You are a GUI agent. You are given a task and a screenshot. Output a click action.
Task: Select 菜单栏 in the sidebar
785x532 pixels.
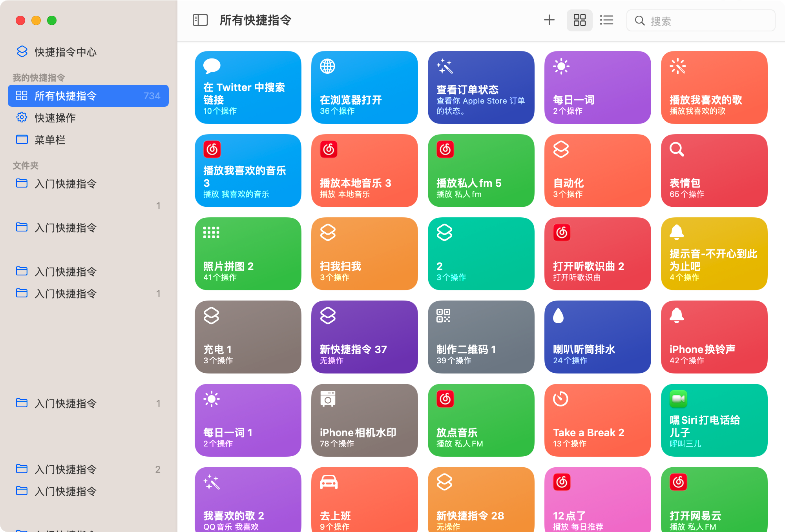(x=50, y=140)
